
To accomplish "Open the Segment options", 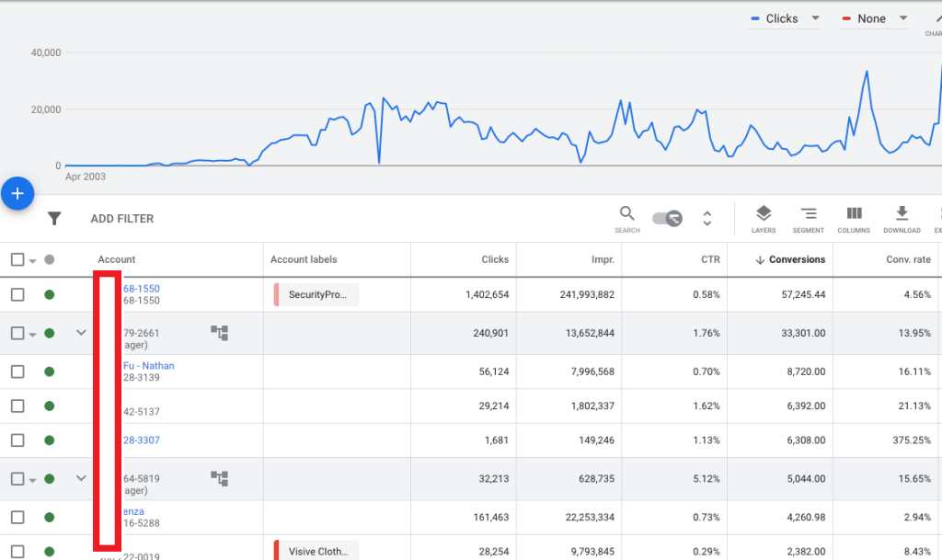I will pos(808,214).
